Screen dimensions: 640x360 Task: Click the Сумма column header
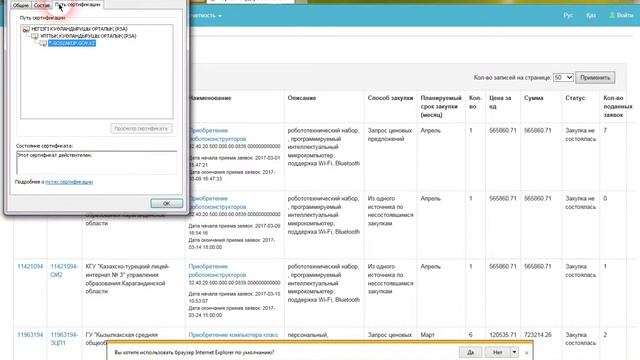pyautogui.click(x=533, y=98)
